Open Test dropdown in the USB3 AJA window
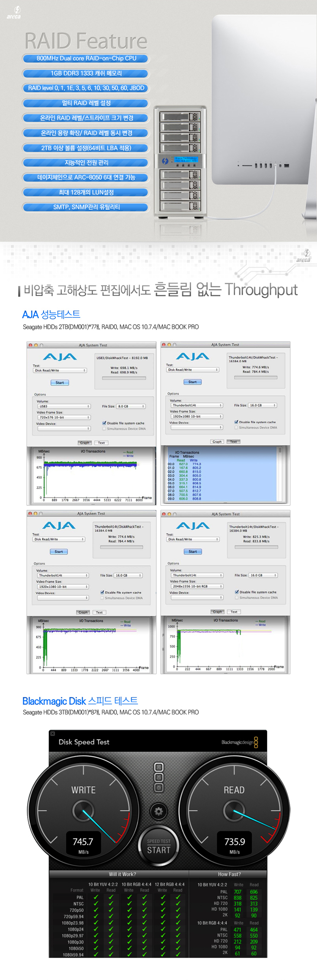Viewport: 317px width, 980px height. 60,371
